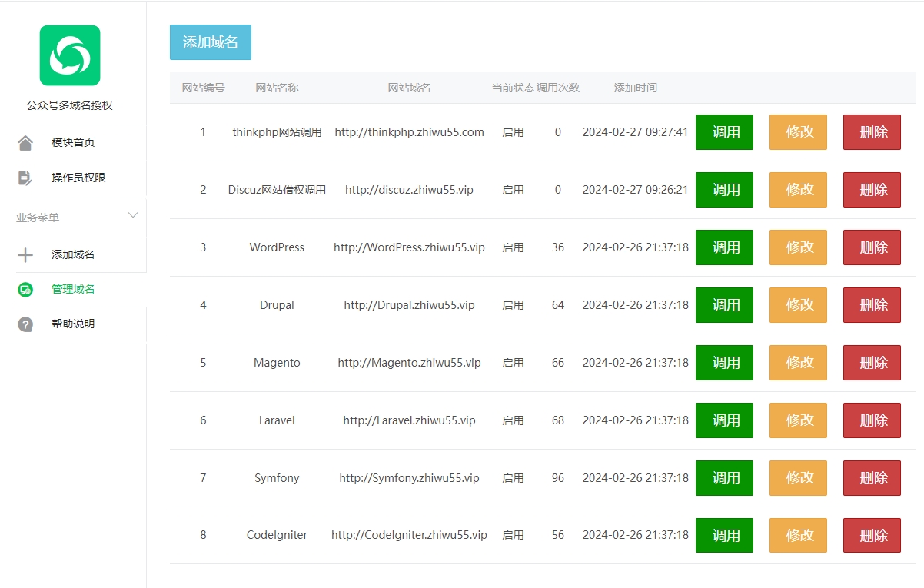Click the http://Drupal.zhiwu55.vip domain cell
The image size is (924, 588).
pos(409,305)
